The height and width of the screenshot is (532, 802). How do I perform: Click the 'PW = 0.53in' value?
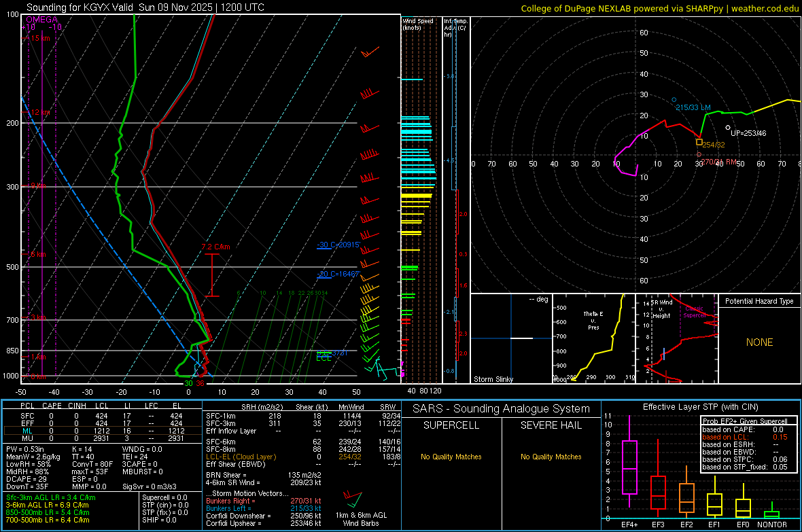pos(24,449)
